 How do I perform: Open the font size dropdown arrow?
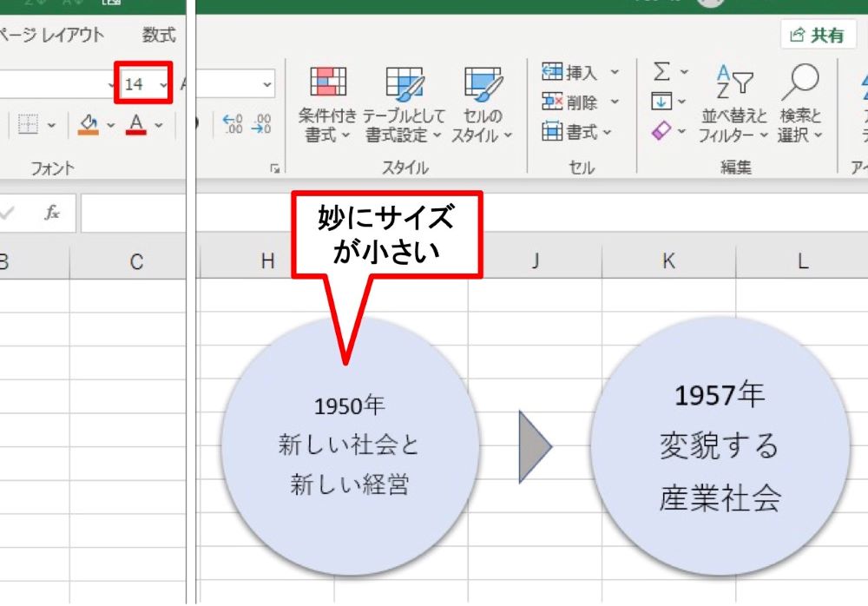point(162,83)
